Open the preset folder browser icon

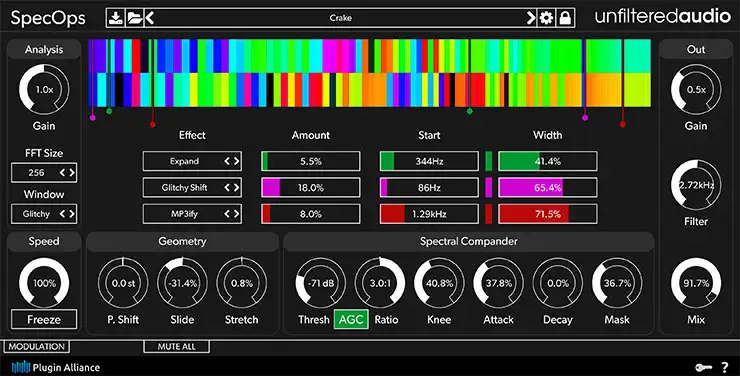[135, 18]
